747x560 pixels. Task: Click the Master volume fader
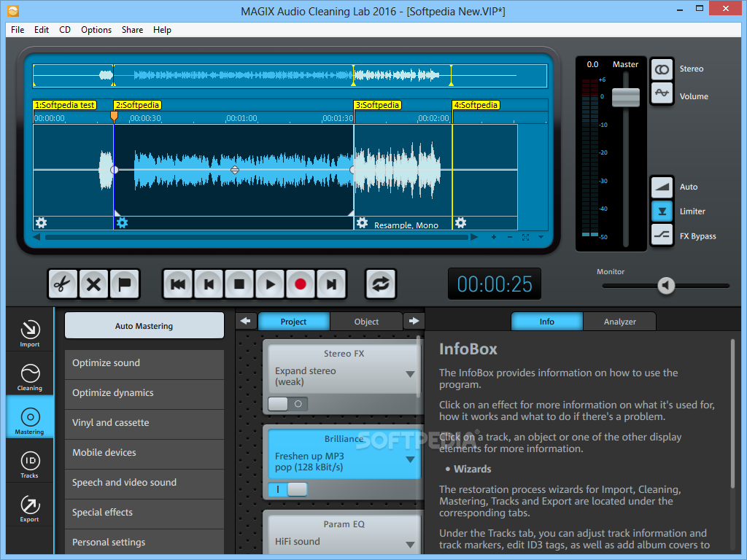pos(625,97)
